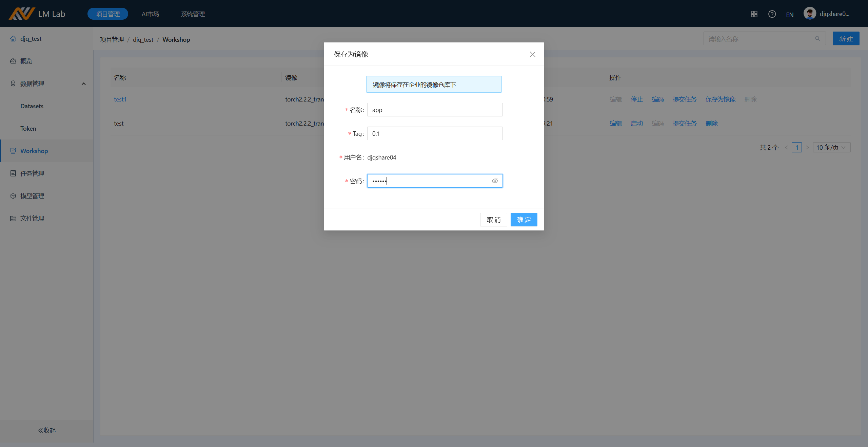868x447 pixels.
Task: Collapse sidebar with 收起 button
Action: (x=47, y=430)
